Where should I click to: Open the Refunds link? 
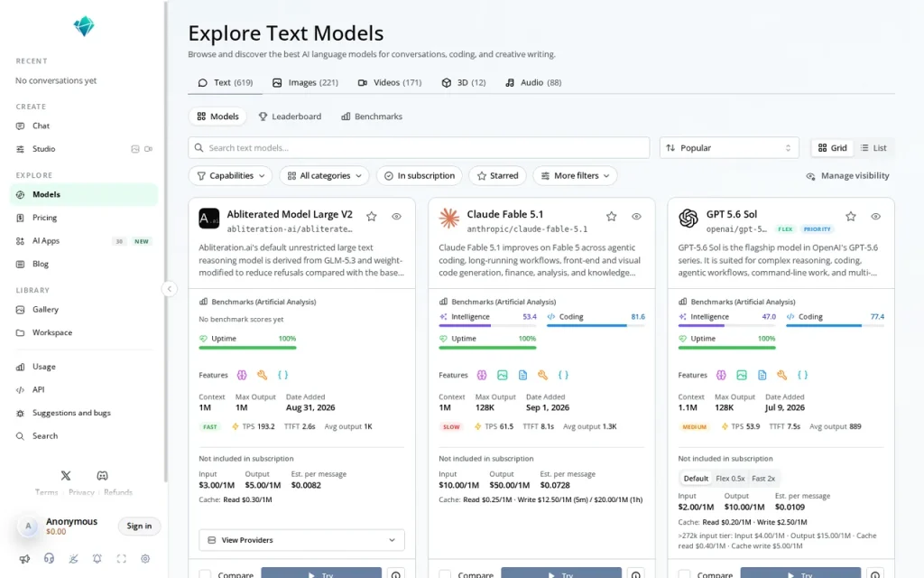click(118, 492)
